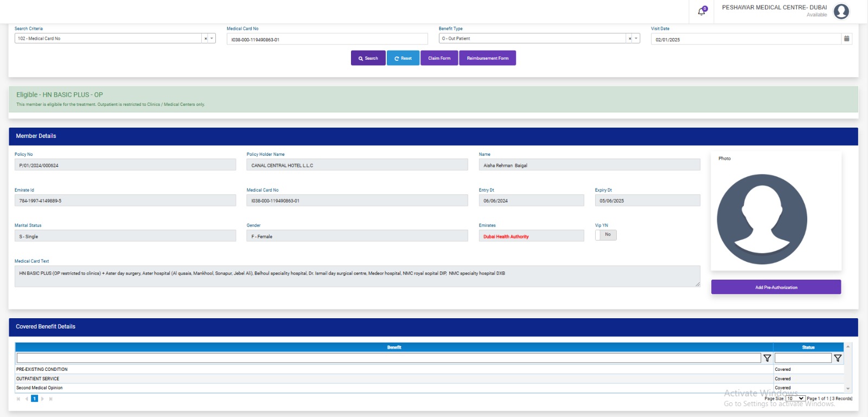Select page 1 in the pager

(34, 399)
